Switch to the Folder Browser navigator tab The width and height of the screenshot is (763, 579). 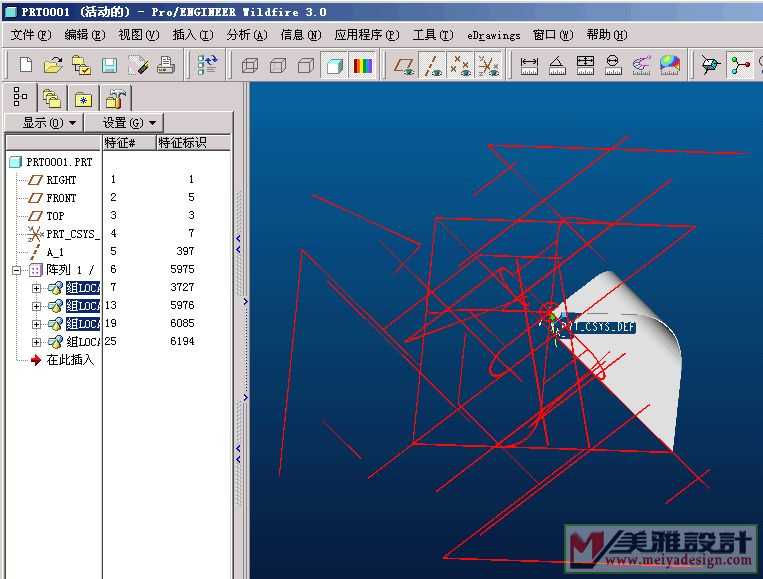pos(52,99)
